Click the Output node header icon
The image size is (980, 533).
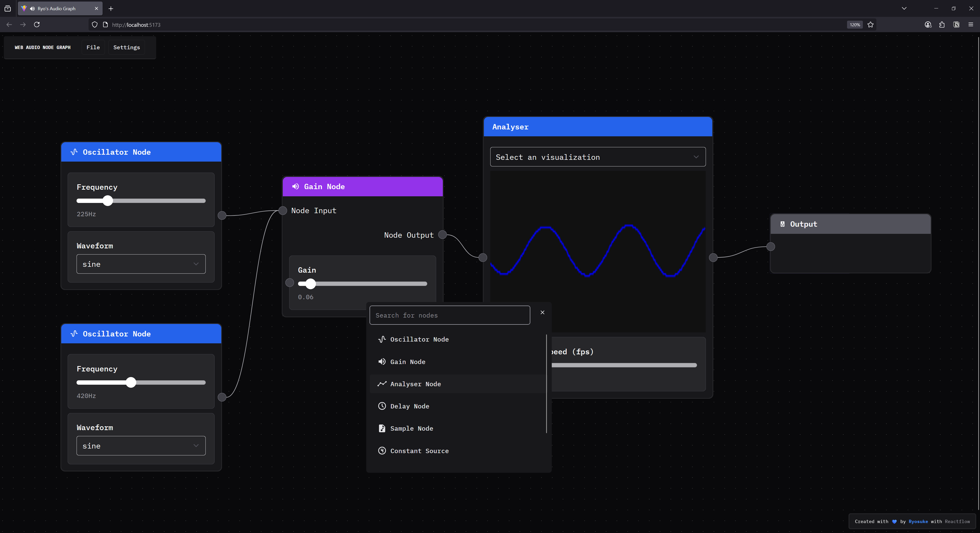782,224
